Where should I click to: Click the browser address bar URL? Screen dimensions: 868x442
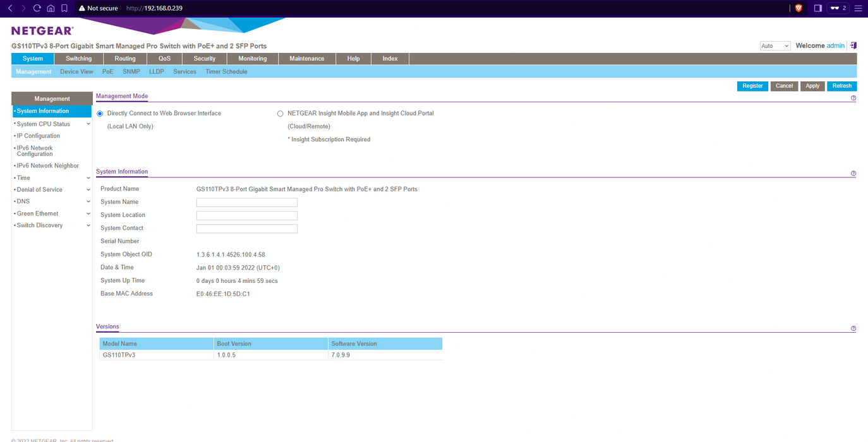coord(154,8)
